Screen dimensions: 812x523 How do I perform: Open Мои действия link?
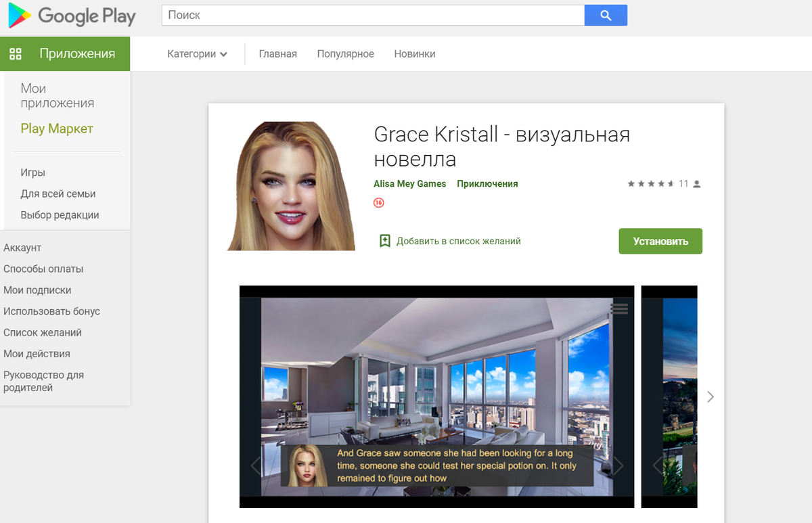(x=37, y=353)
